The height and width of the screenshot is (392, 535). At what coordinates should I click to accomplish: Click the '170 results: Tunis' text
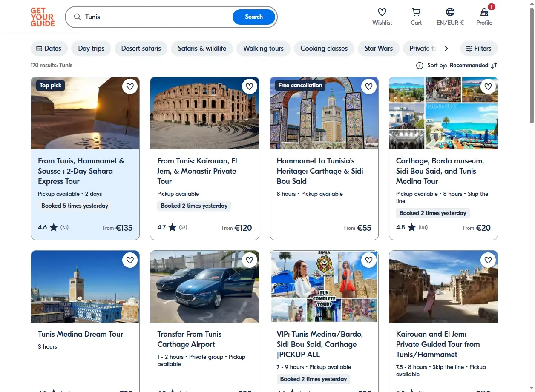click(x=52, y=66)
